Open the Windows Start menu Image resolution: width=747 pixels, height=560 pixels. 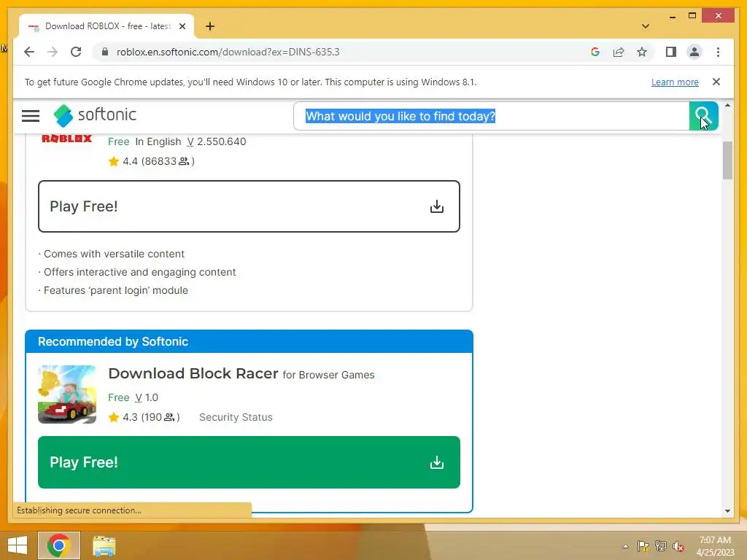point(18,545)
